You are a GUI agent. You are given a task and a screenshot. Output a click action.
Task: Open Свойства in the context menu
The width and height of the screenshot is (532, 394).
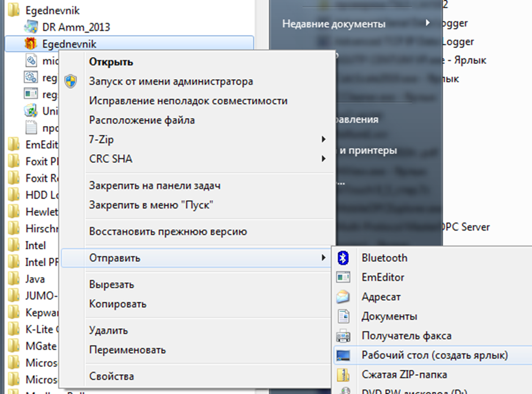pos(112,376)
